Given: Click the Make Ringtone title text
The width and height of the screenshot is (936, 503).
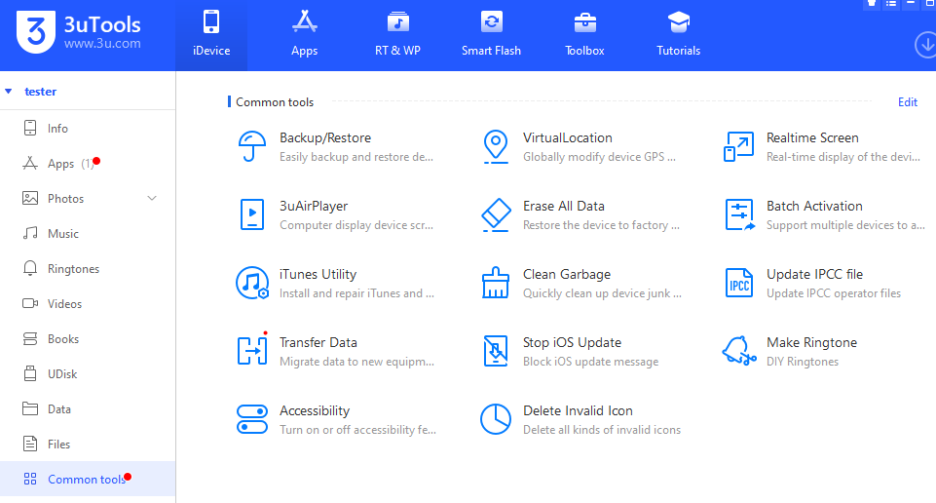Looking at the screenshot, I should pyautogui.click(x=812, y=342).
